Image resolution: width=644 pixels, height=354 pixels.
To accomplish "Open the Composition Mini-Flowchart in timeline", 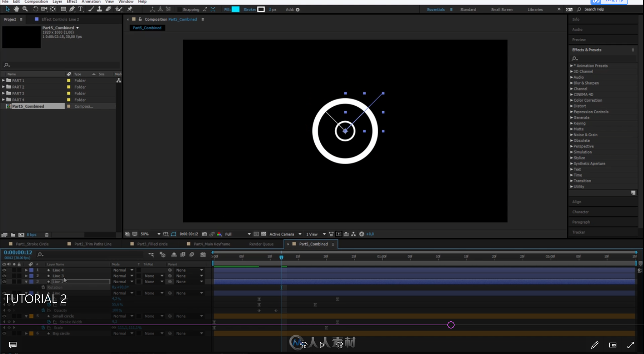I will [x=151, y=255].
